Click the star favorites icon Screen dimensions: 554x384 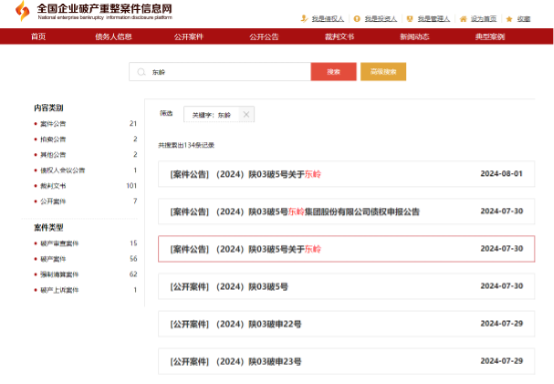pos(509,19)
